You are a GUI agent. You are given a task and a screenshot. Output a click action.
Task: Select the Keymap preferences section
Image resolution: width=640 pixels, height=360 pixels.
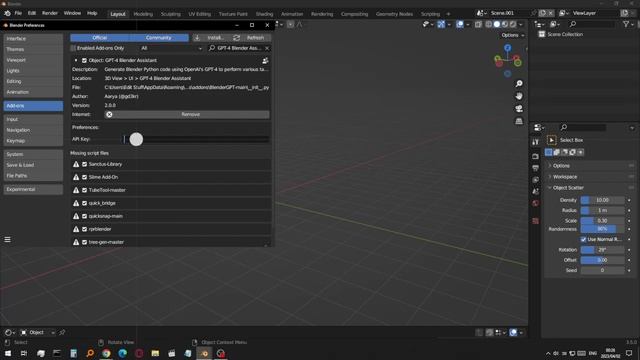pos(33,141)
